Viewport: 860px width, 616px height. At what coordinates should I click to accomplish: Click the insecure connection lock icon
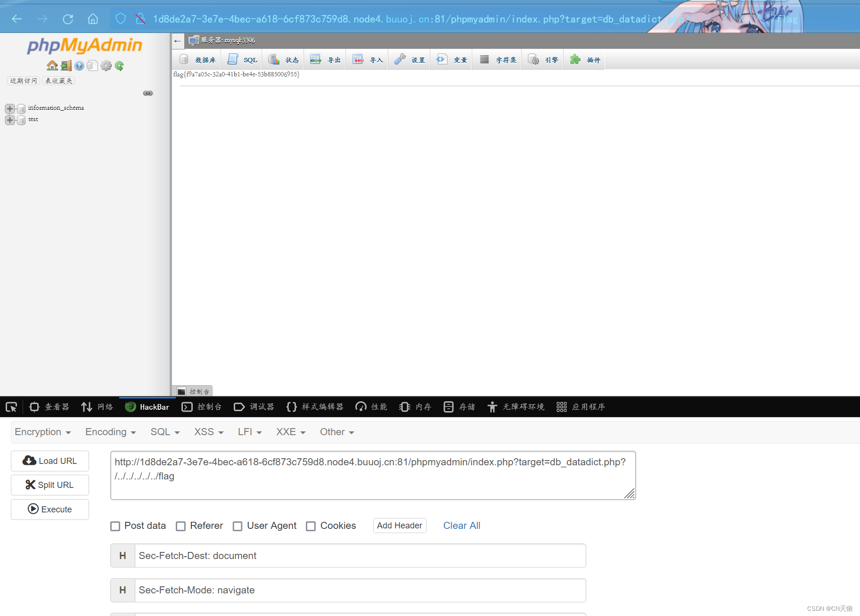click(x=140, y=19)
